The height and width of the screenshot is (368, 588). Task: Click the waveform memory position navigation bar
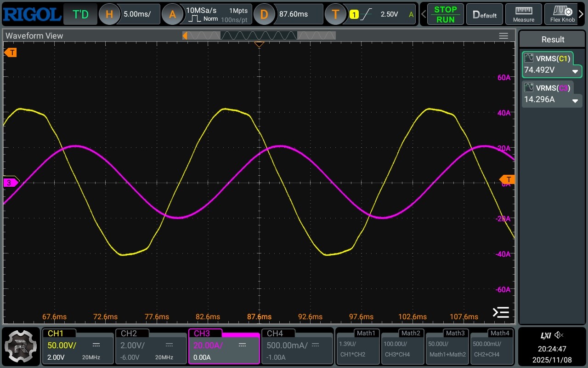[259, 35]
